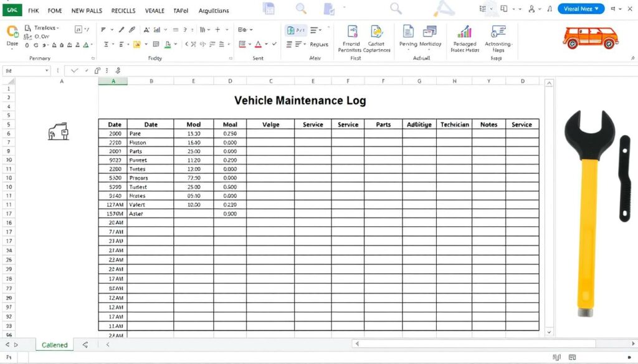638x364 pixels.
Task: Click the next sheet navigation arrow
Action: (x=16, y=345)
